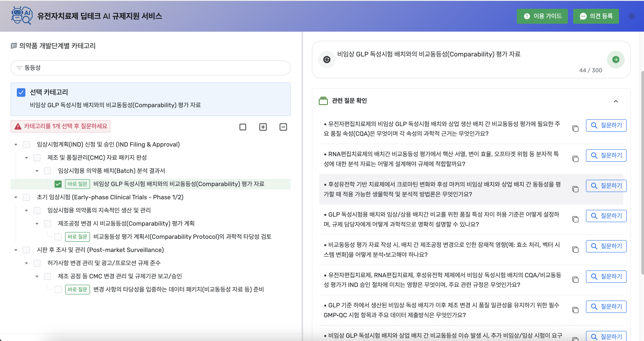Copy the question about RNA편집치료제 배치간 비교동등성
Image resolution: width=644 pixels, height=341 pixels.
[x=575, y=159]
